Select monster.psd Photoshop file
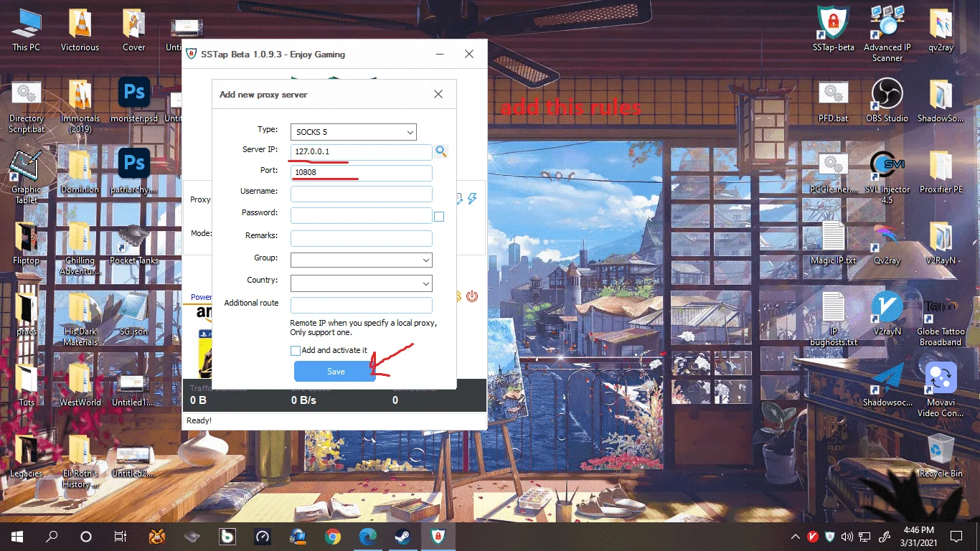 [x=133, y=100]
